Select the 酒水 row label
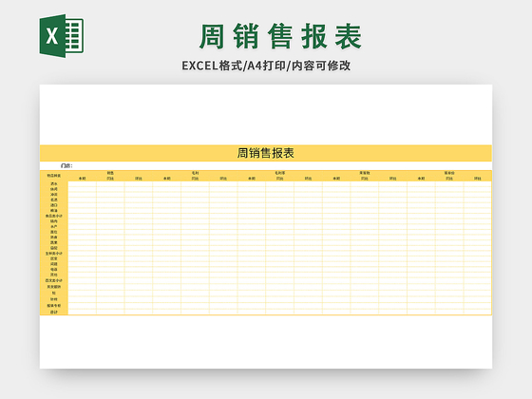 click(54, 184)
